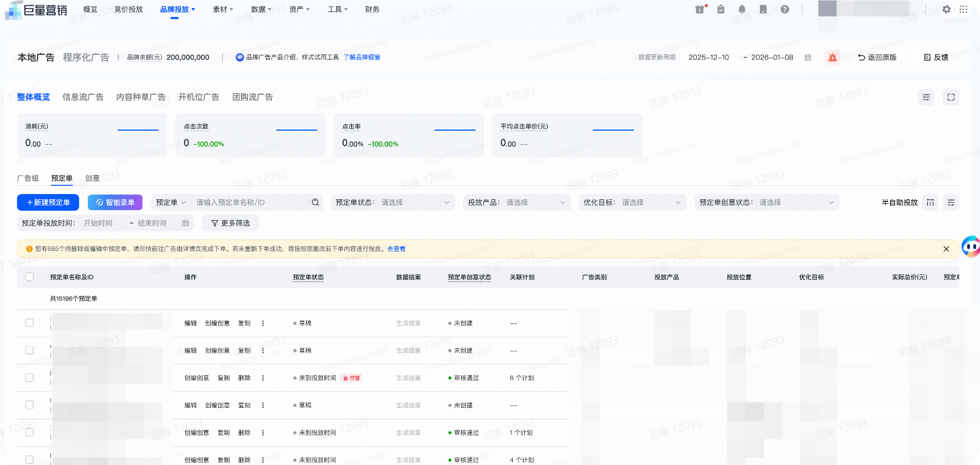The image size is (980, 465).
Task: Click the blue brand-ad intro icon
Action: pos(240,58)
